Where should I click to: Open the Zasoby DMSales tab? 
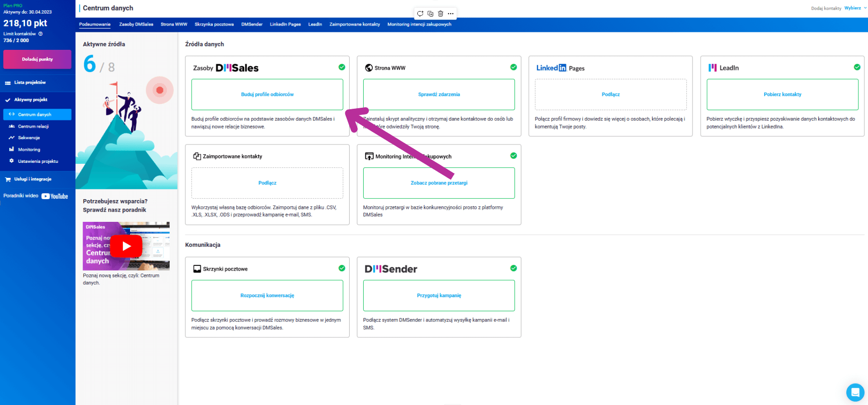136,24
